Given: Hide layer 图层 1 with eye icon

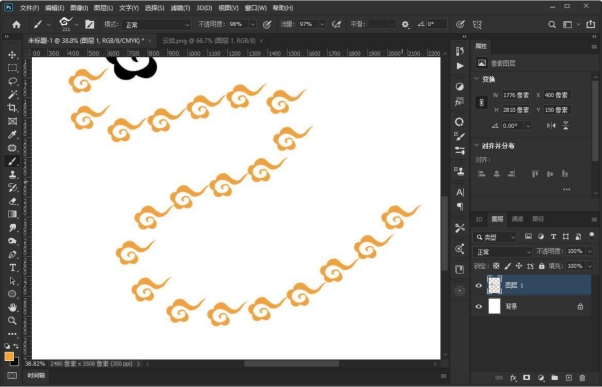Looking at the screenshot, I should (x=478, y=285).
